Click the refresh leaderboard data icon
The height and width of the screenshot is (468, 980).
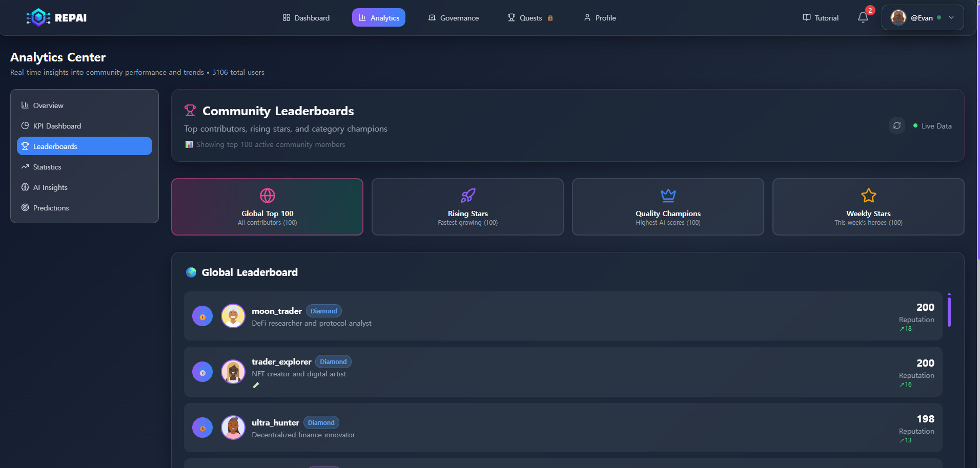click(x=896, y=126)
